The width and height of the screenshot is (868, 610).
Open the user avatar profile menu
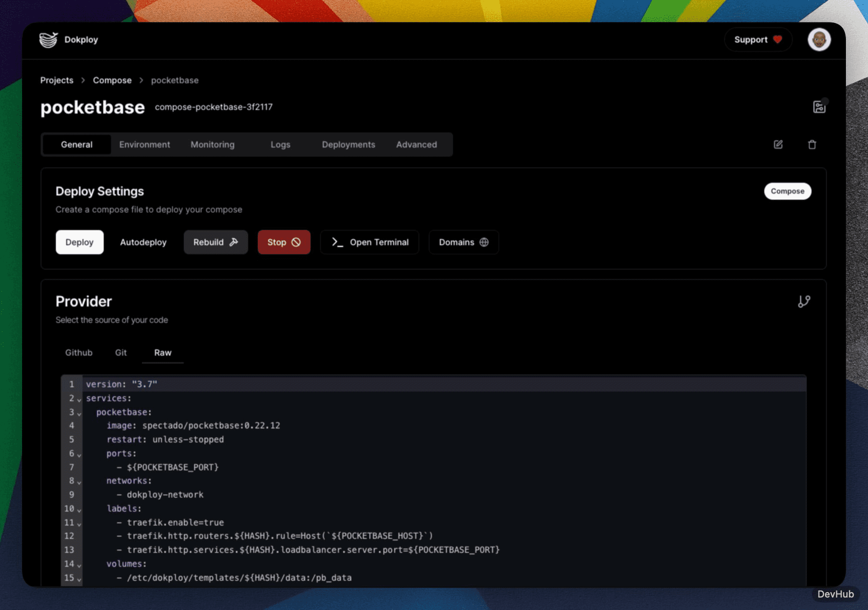[x=819, y=40]
